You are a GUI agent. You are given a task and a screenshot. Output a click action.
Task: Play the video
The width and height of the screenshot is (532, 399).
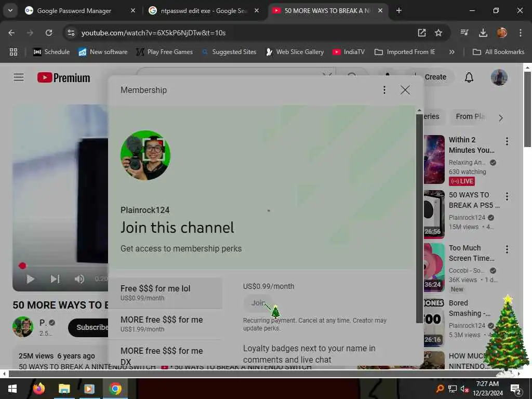30,279
